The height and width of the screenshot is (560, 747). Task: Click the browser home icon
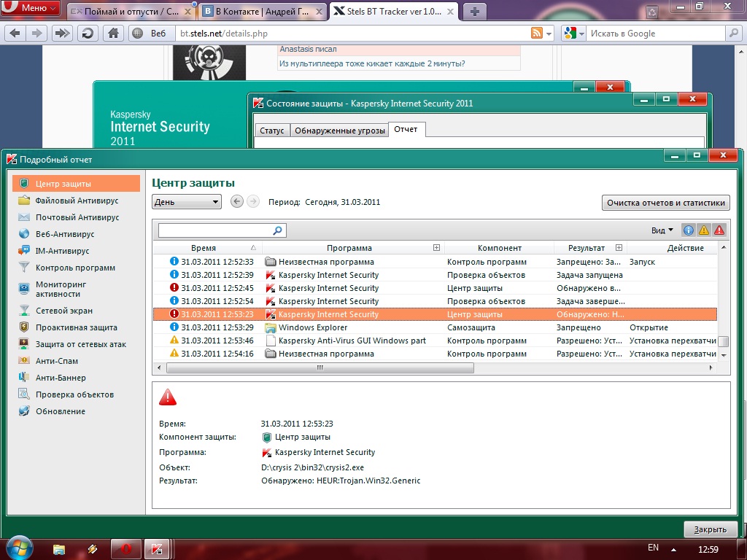pyautogui.click(x=113, y=34)
